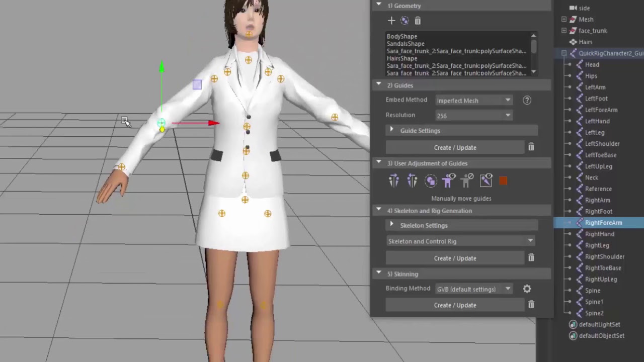
Task: Select LeftShoulder in outliner
Action: (602, 144)
